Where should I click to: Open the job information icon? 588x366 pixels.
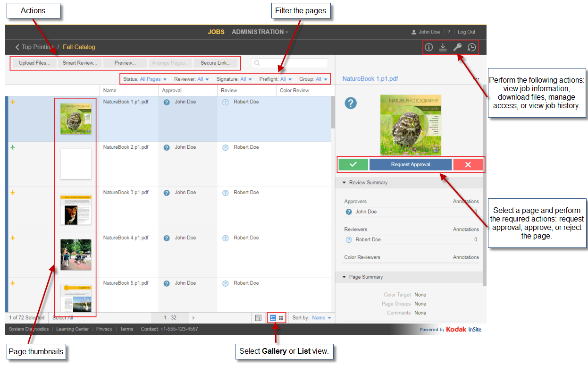pos(428,47)
